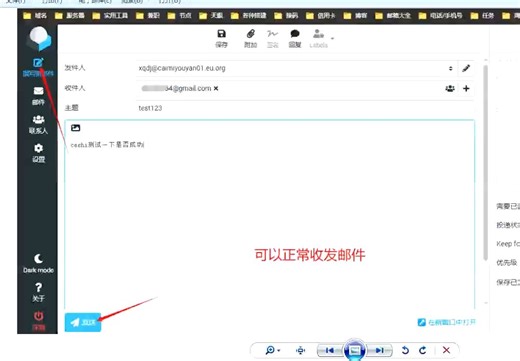Save the draft with 保存 icon
The width and height of the screenshot is (520, 361).
221,38
